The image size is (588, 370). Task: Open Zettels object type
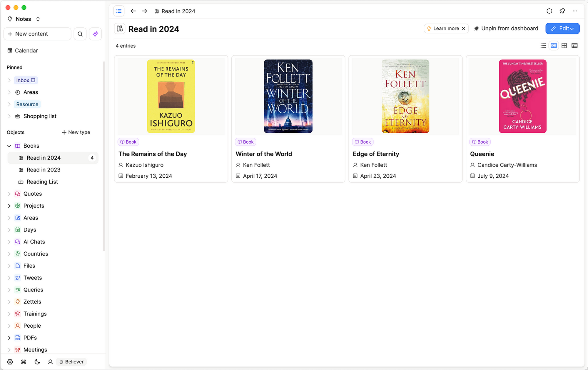[32, 302]
